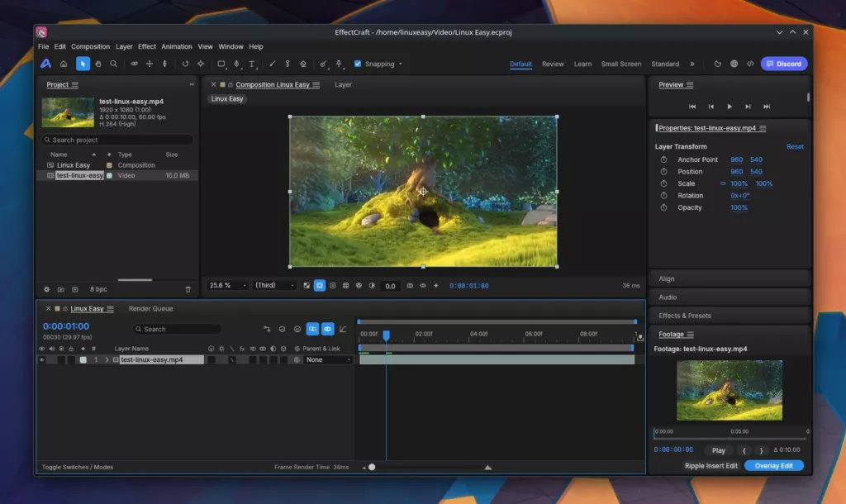Image resolution: width=846 pixels, height=504 pixels.
Task: Select the Selection arrow tool
Action: click(x=83, y=64)
